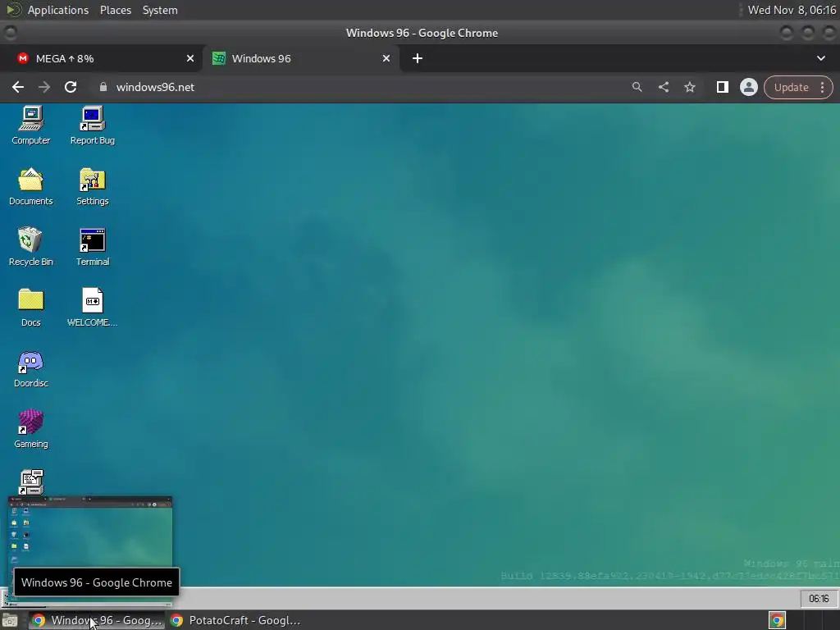Click the zoom magnifier icon in address bar
Viewport: 840px width, 630px height.
[x=637, y=87]
